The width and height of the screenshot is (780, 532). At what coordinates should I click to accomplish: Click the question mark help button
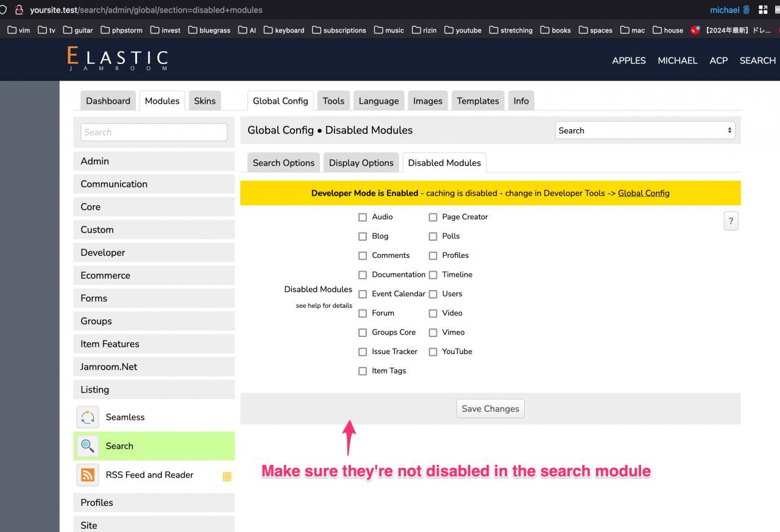(731, 221)
